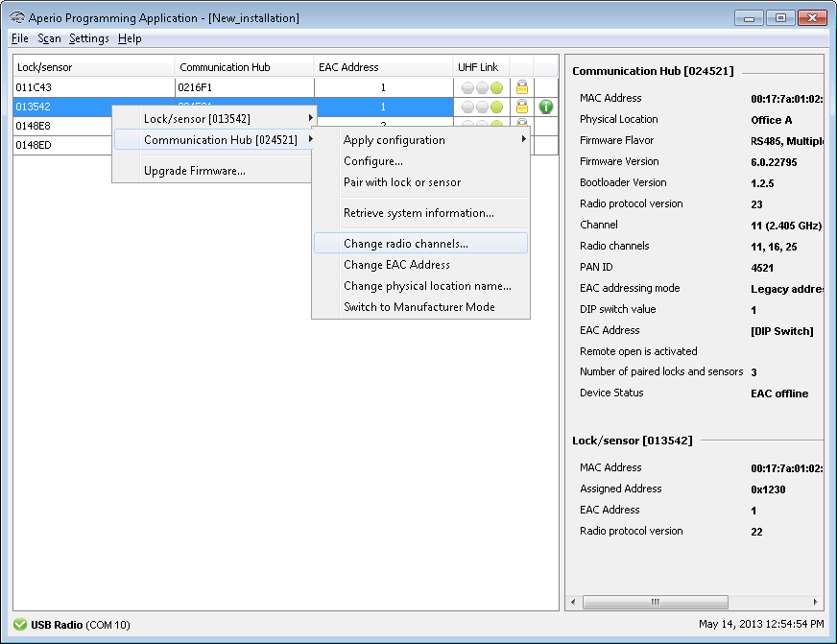Click the Lock/sensor [013542] details heading
This screenshot has width=837, height=644.
[632, 441]
